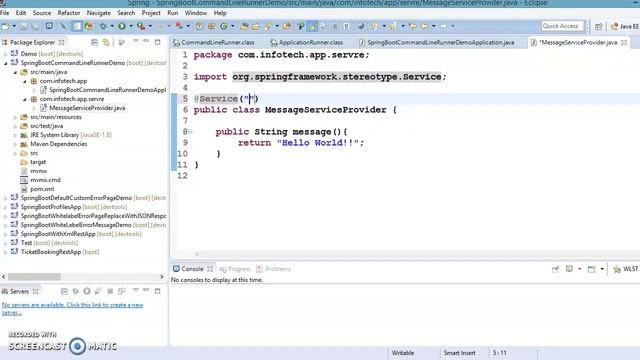Collapse the SpringBootCommandLineRunnerDemo project

(x=5, y=63)
